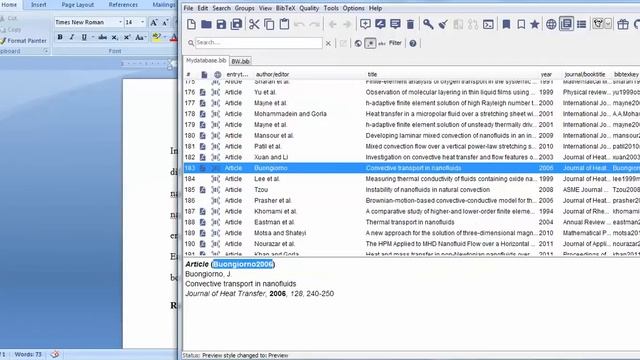Screen dimensions: 640x360
Task: Click the global search globe icon by search bar
Action: 358,43
